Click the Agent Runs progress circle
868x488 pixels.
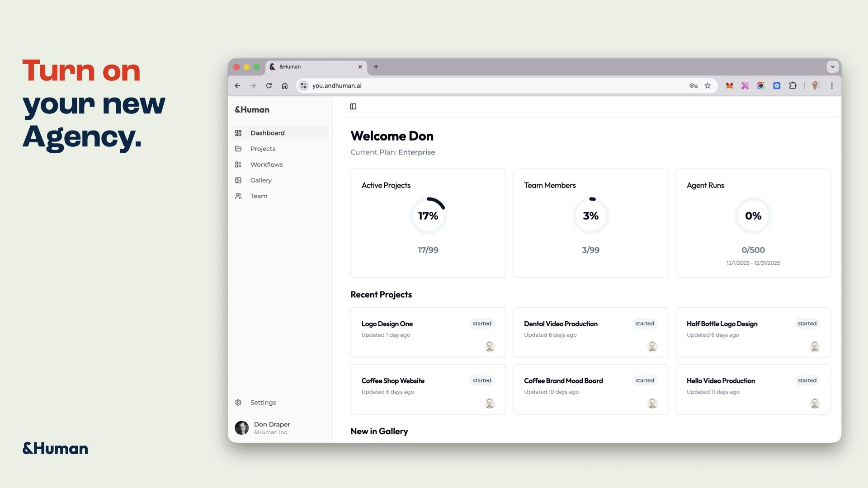pyautogui.click(x=753, y=216)
